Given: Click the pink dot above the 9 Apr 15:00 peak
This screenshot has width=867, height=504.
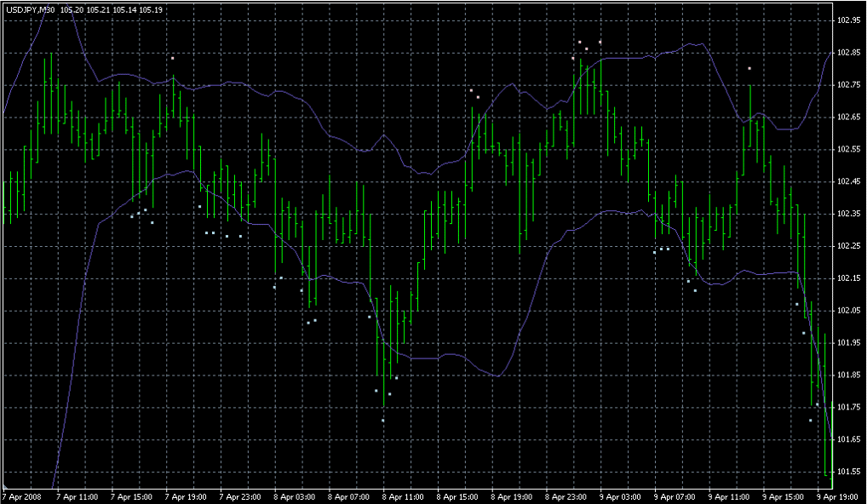Looking at the screenshot, I should 749,68.
